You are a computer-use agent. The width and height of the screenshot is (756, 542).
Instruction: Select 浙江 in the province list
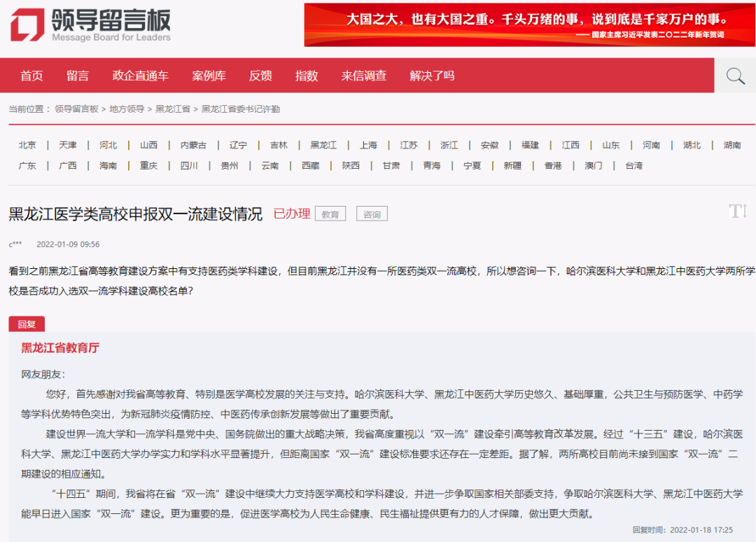[x=449, y=145]
